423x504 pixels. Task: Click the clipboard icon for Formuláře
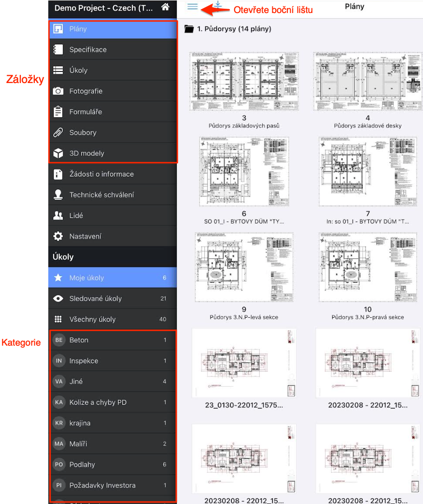click(58, 112)
